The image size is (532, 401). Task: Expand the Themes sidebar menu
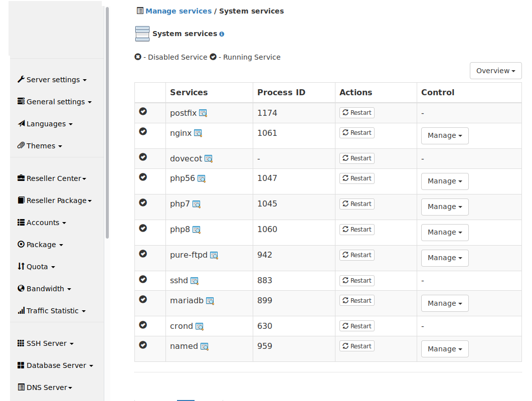coord(40,146)
